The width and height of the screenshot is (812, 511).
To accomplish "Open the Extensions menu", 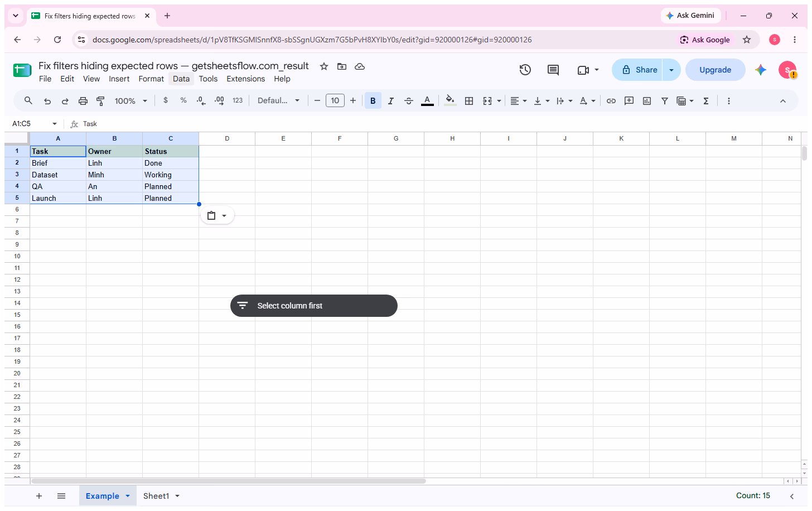I will pyautogui.click(x=246, y=79).
